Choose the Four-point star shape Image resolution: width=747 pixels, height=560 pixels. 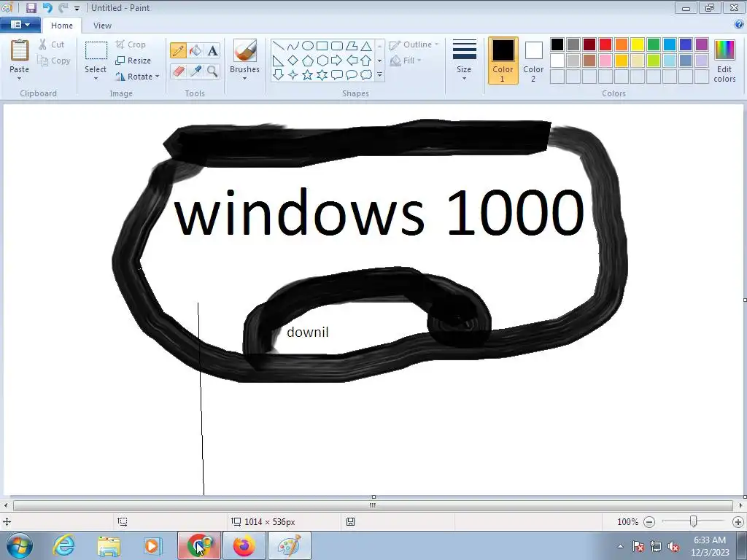(293, 75)
